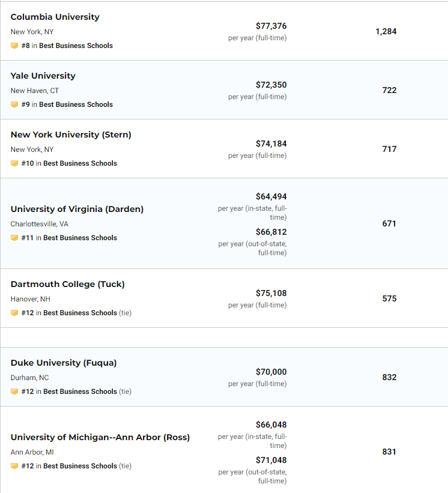Open the University of Virginia (Darden) page
This screenshot has width=448, height=493.
tap(77, 209)
